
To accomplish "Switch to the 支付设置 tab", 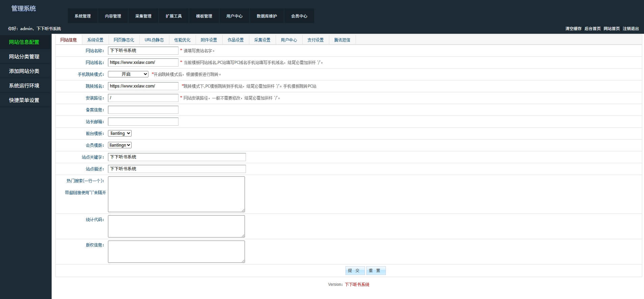I will pyautogui.click(x=316, y=40).
